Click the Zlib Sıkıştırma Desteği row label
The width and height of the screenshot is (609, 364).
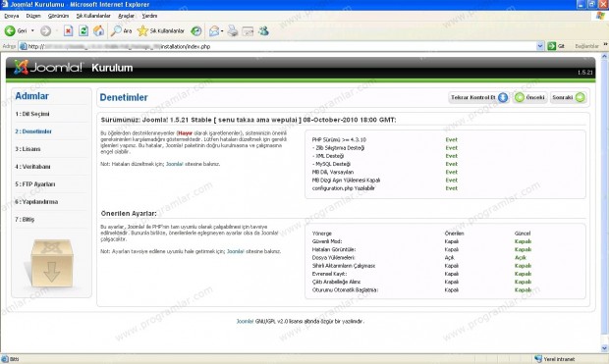[338, 148]
